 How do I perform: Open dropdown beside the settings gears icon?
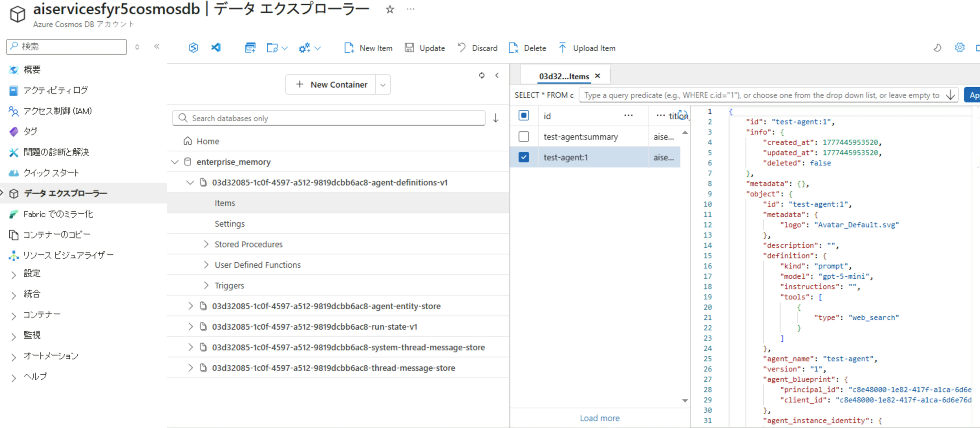318,48
